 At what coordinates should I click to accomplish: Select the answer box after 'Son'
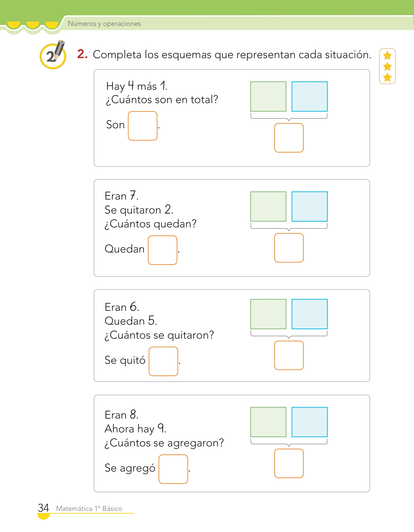click(143, 126)
